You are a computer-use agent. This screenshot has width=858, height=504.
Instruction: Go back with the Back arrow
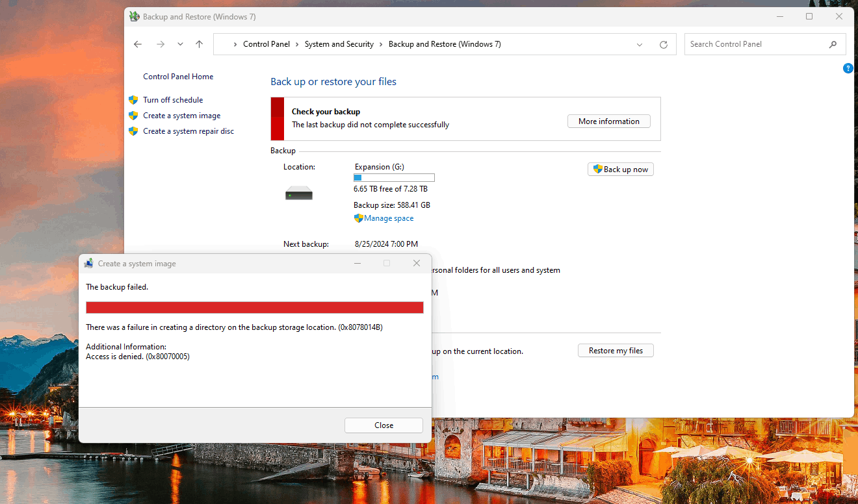click(138, 44)
